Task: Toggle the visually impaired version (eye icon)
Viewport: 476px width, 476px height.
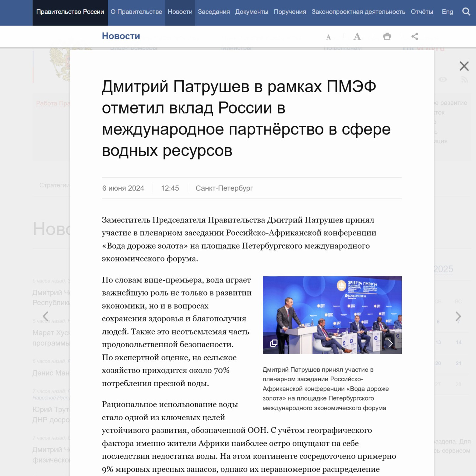Action: [443, 80]
